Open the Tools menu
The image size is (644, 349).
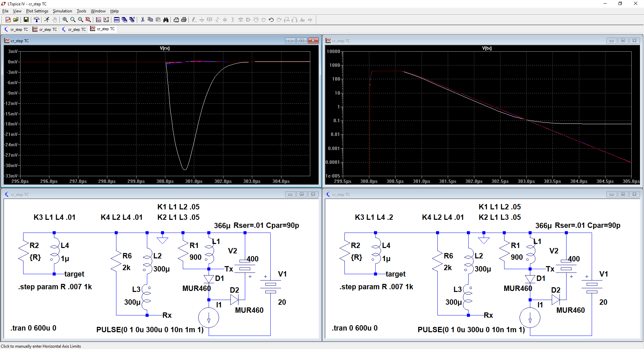[82, 11]
